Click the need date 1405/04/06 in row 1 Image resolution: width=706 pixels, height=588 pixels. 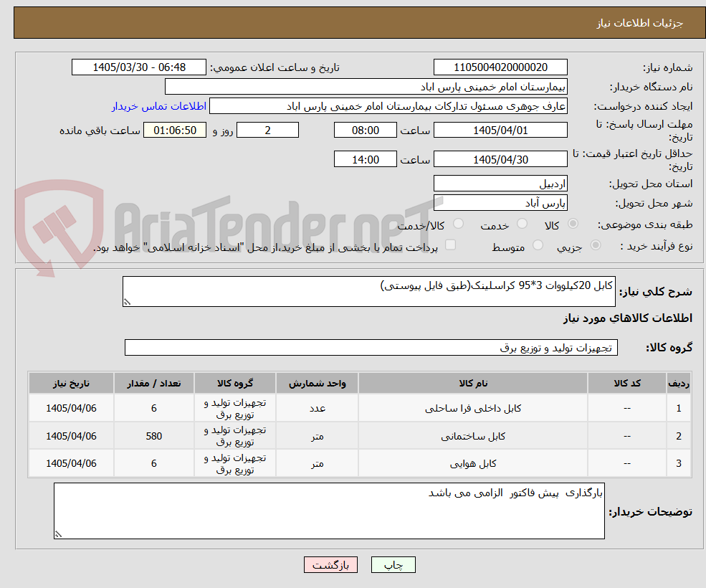pyautogui.click(x=71, y=408)
